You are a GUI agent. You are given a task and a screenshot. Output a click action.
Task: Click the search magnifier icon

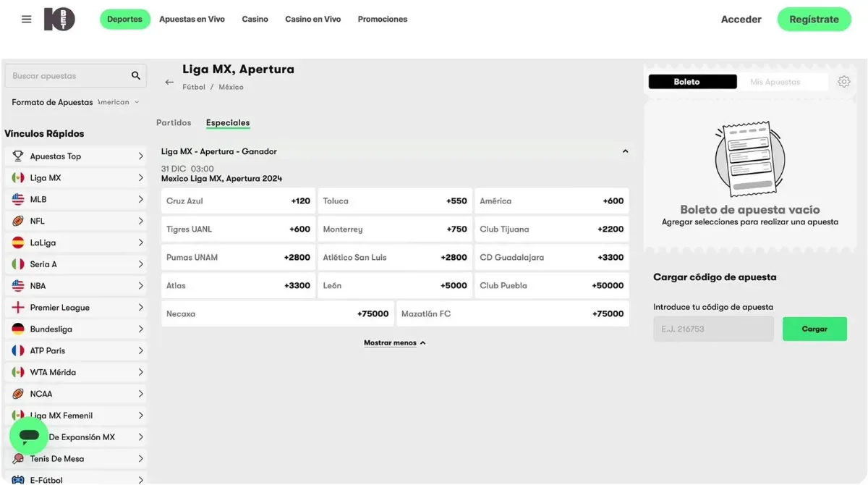[135, 75]
